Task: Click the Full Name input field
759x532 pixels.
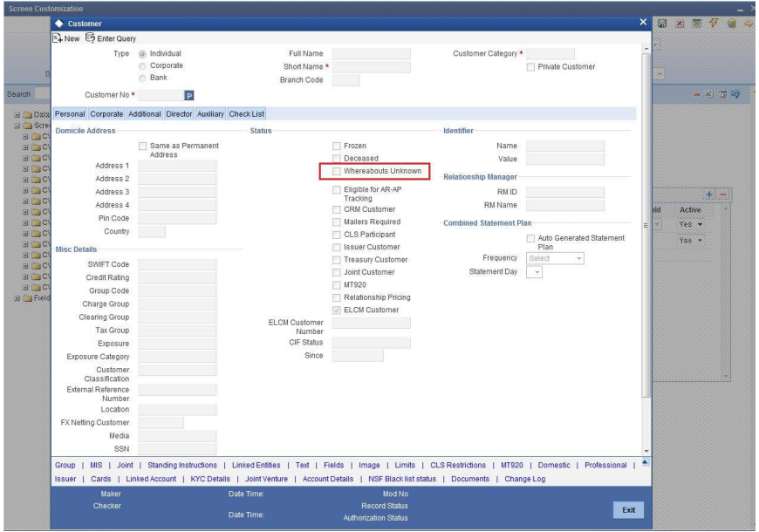Action: point(372,54)
